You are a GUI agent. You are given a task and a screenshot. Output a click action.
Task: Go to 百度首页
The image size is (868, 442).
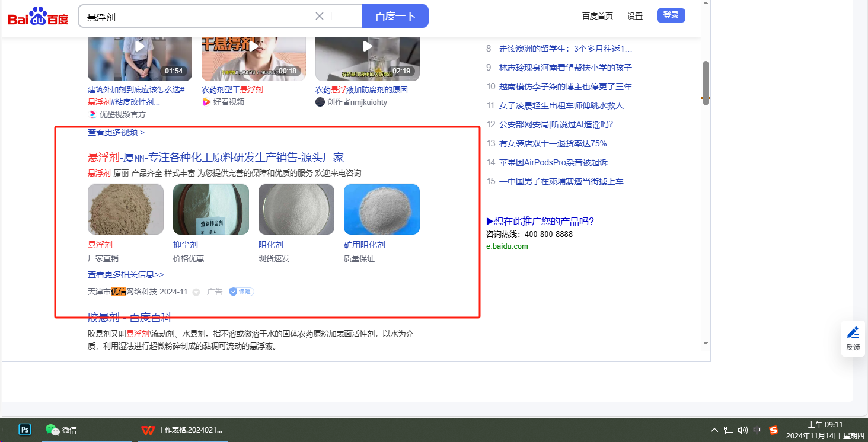[x=598, y=16]
